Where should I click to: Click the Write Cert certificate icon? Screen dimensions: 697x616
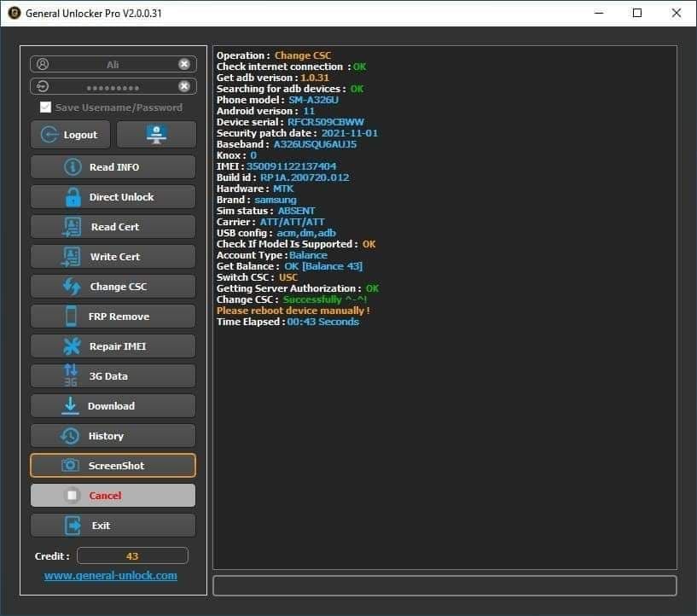pos(71,257)
